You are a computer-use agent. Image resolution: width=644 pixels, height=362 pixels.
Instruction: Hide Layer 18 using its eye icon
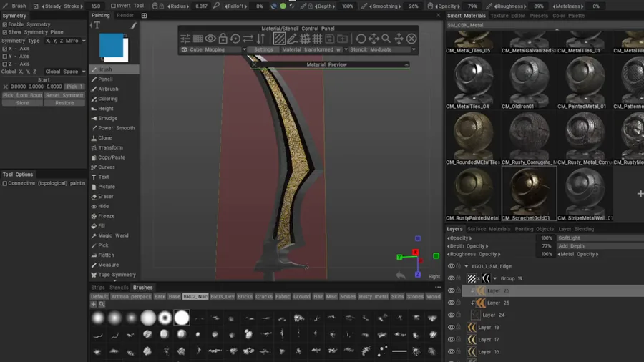pos(451,327)
